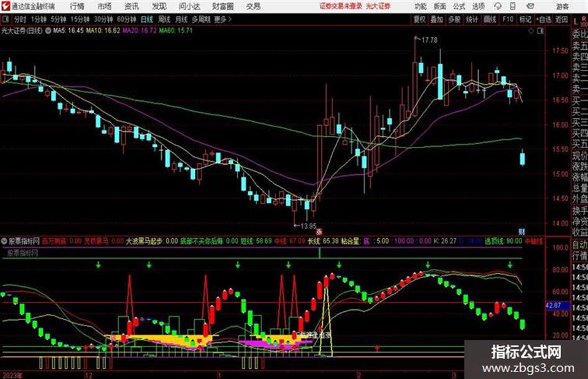Click the headset customer service icon
The height and width of the screenshot is (379, 588).
pyautogui.click(x=498, y=6)
